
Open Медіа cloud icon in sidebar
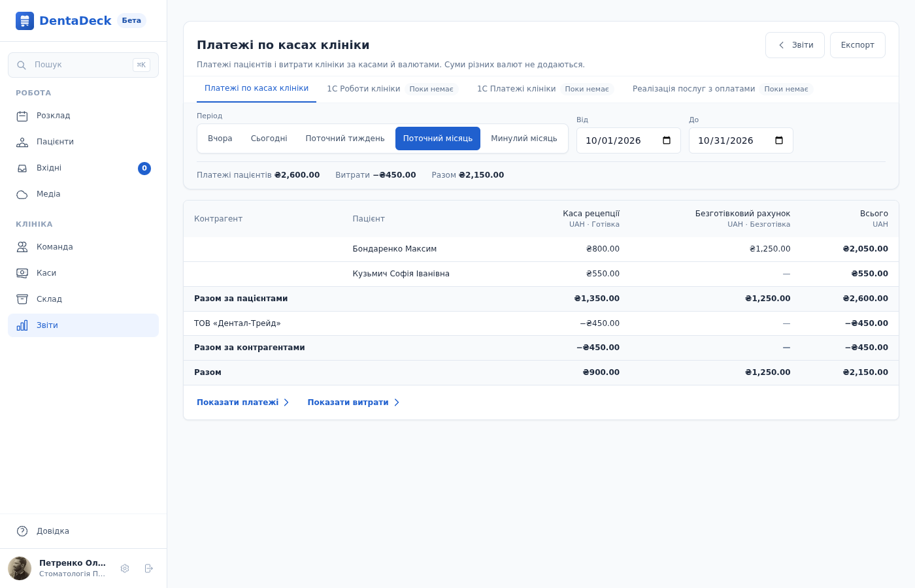point(22,195)
